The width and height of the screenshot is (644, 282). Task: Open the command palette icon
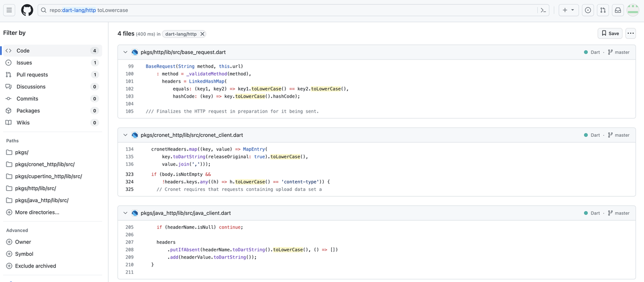coord(543,10)
